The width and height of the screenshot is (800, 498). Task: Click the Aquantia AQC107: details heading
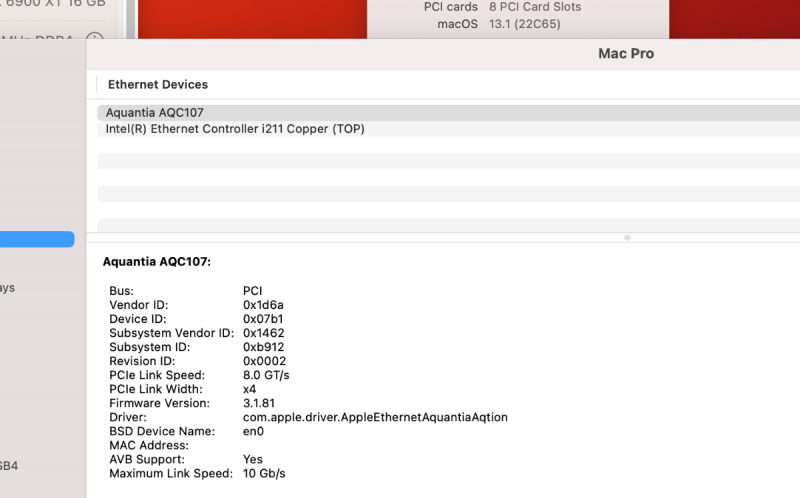point(157,262)
